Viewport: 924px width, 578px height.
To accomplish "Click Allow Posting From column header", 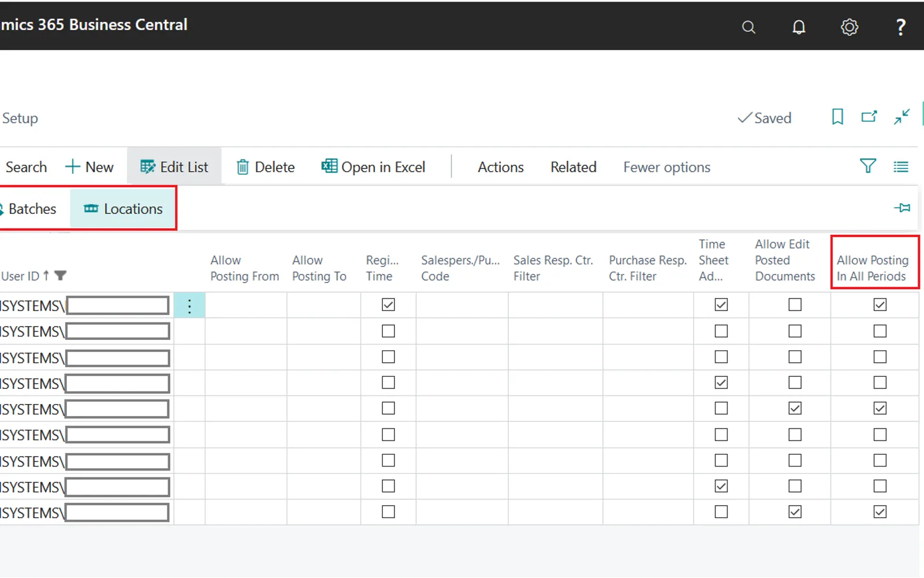I will [x=244, y=268].
